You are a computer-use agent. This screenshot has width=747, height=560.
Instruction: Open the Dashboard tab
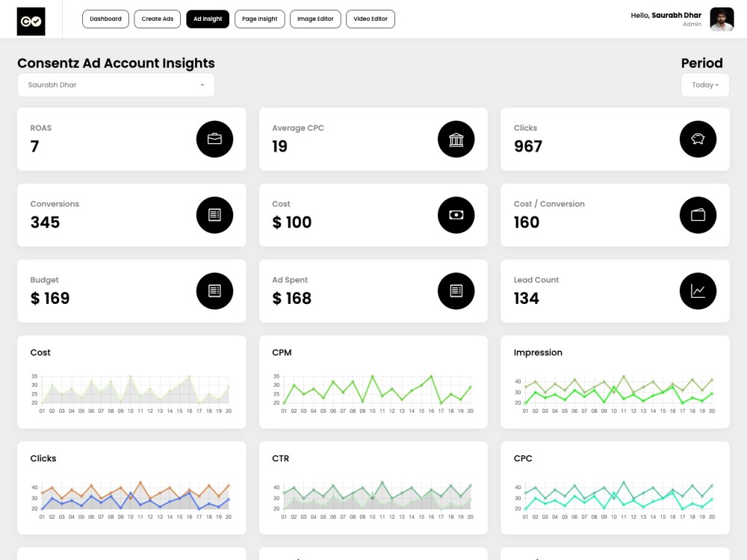click(x=105, y=19)
